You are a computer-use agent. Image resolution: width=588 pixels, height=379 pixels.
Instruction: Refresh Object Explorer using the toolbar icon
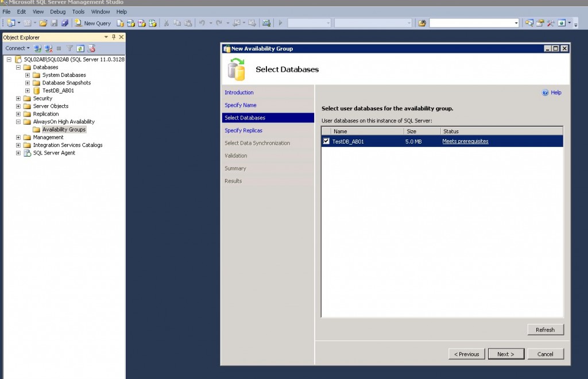coord(80,48)
